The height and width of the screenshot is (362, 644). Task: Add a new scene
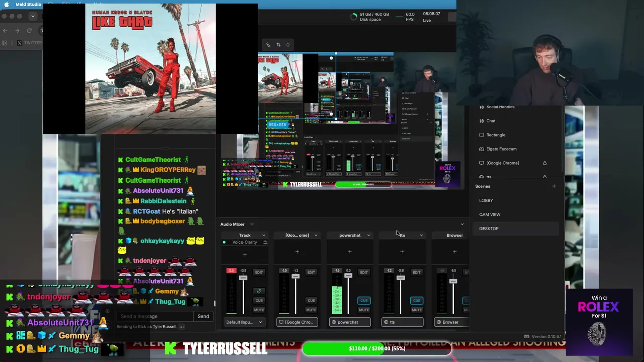(x=554, y=186)
